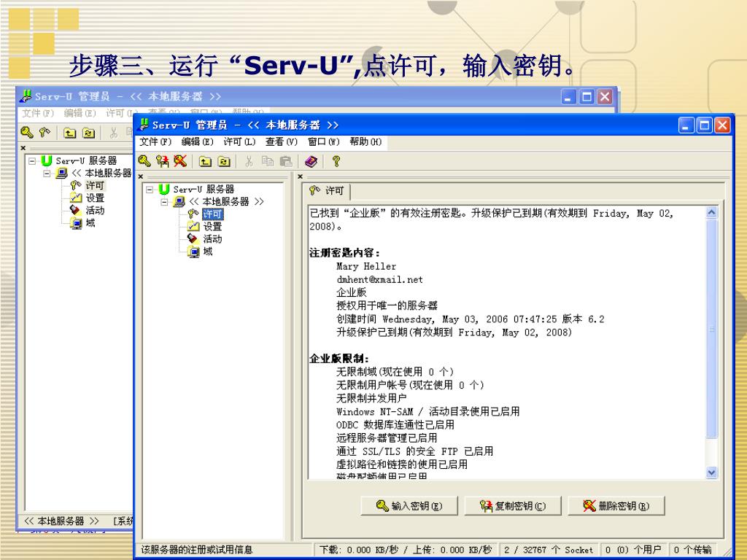Close the right license pane with x

[300, 176]
